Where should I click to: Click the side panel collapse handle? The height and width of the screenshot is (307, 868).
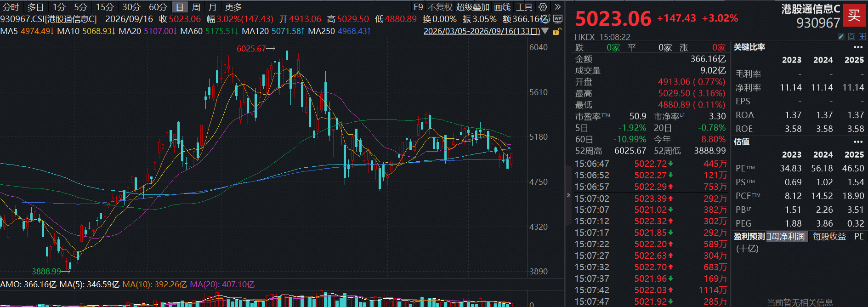click(568, 195)
